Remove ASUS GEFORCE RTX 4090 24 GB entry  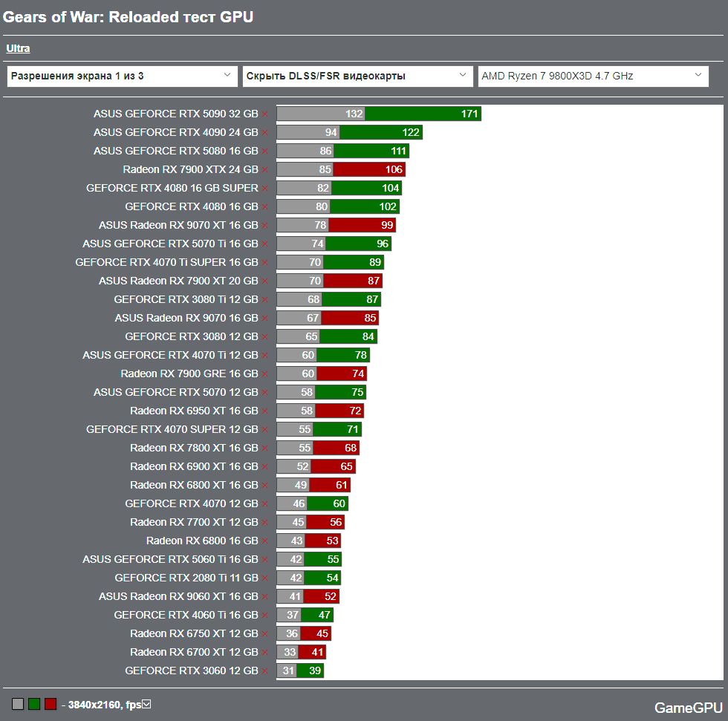point(264,133)
